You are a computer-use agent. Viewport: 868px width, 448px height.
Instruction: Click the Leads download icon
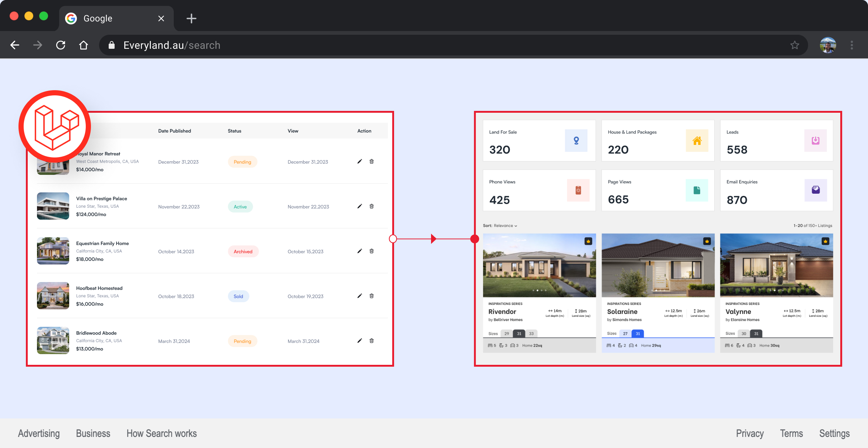click(816, 140)
